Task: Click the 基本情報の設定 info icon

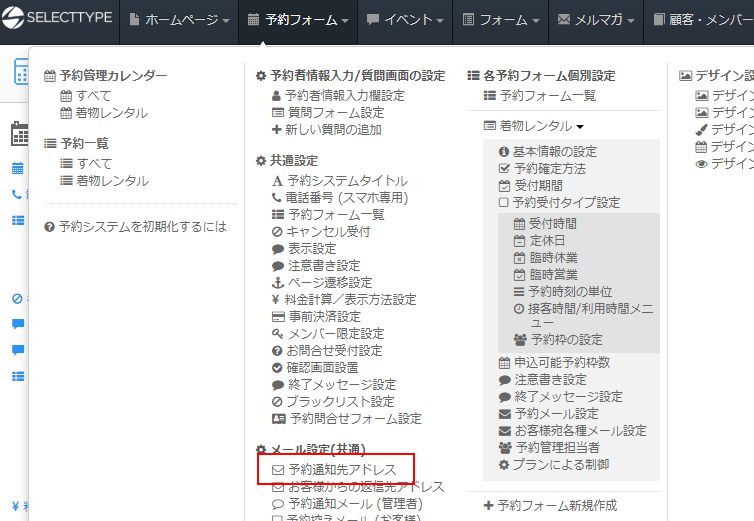Action: [x=504, y=152]
